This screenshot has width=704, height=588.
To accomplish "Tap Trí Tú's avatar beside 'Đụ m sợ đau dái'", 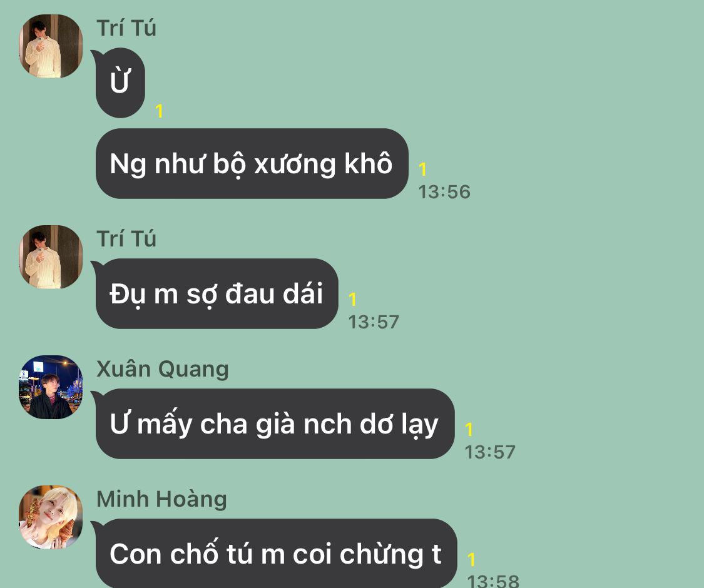I will click(x=51, y=256).
